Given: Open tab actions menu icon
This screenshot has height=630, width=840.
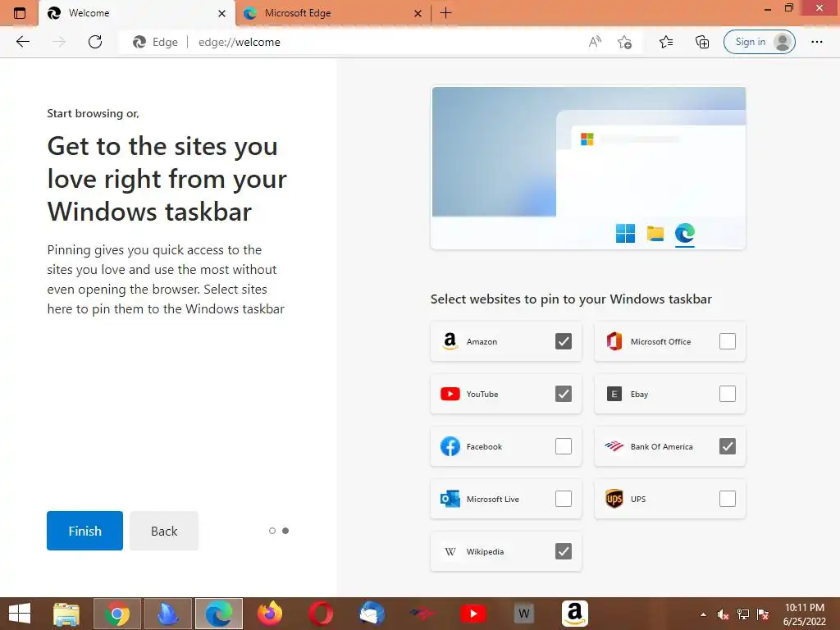Looking at the screenshot, I should point(20,13).
